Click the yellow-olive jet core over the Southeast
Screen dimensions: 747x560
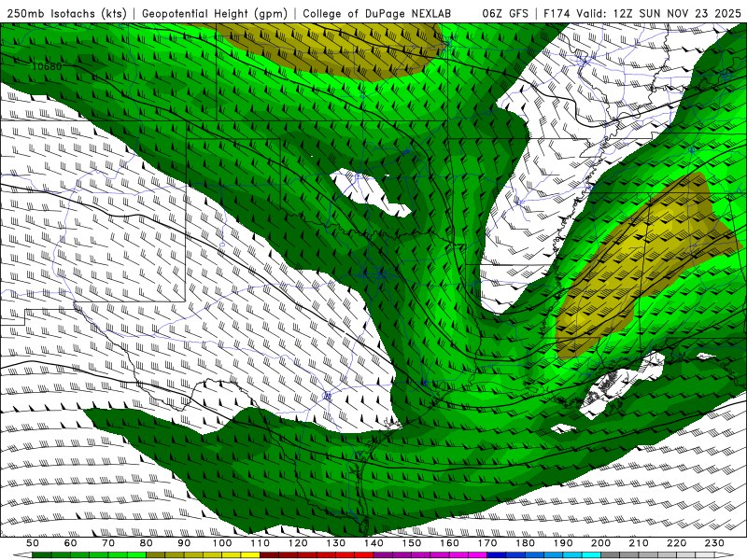point(643,267)
